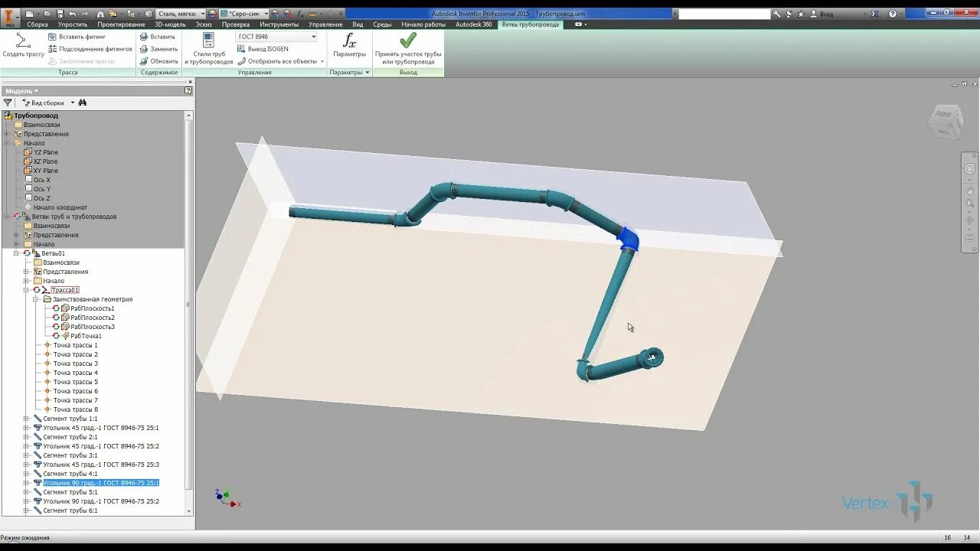Collapse Заимствованная геометрия tree node
The height and width of the screenshot is (551, 980).
(x=35, y=299)
